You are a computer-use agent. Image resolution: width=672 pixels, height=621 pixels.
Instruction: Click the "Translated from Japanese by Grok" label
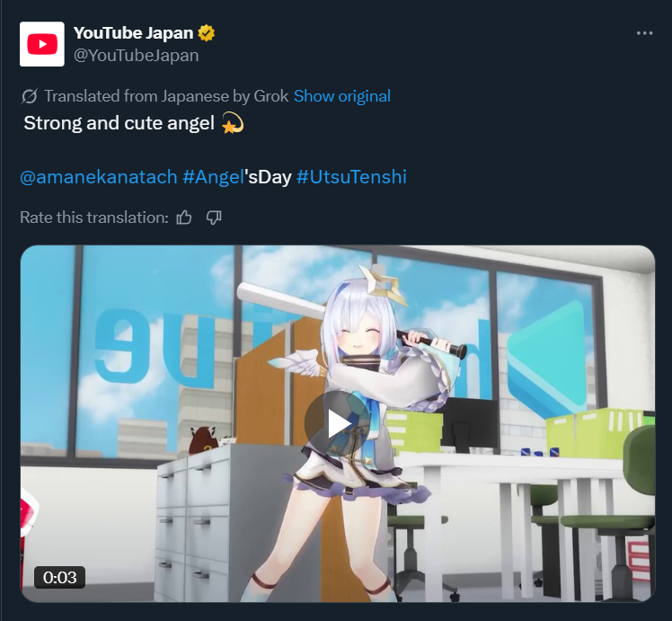pos(166,96)
